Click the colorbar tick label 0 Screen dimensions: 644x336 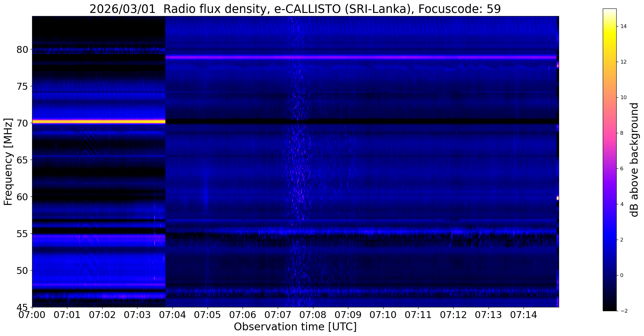click(621, 276)
